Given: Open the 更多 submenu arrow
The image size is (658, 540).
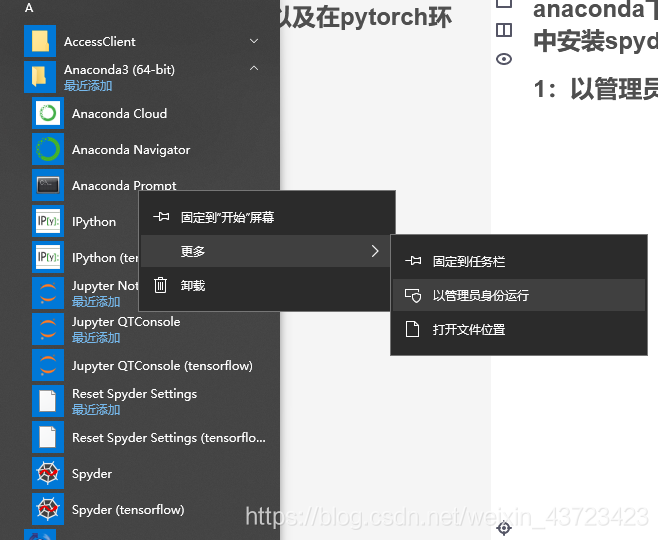Looking at the screenshot, I should click(x=375, y=251).
